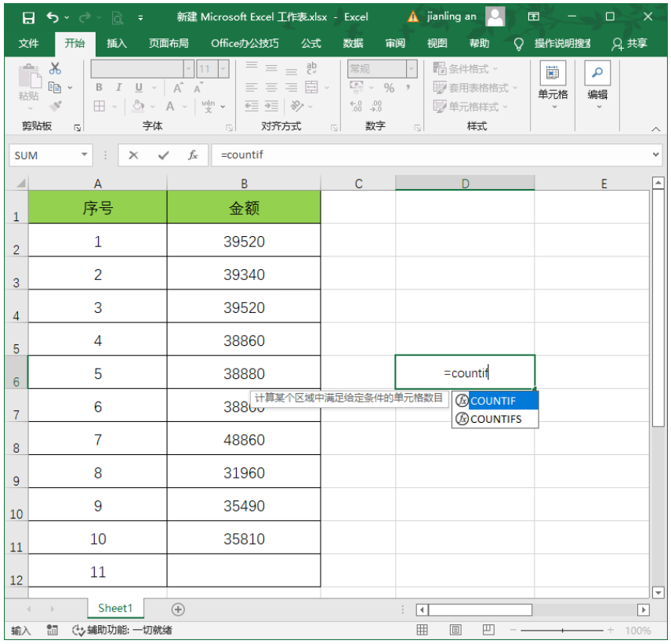Toggle Bold formatting
671x644 pixels.
pos(99,88)
